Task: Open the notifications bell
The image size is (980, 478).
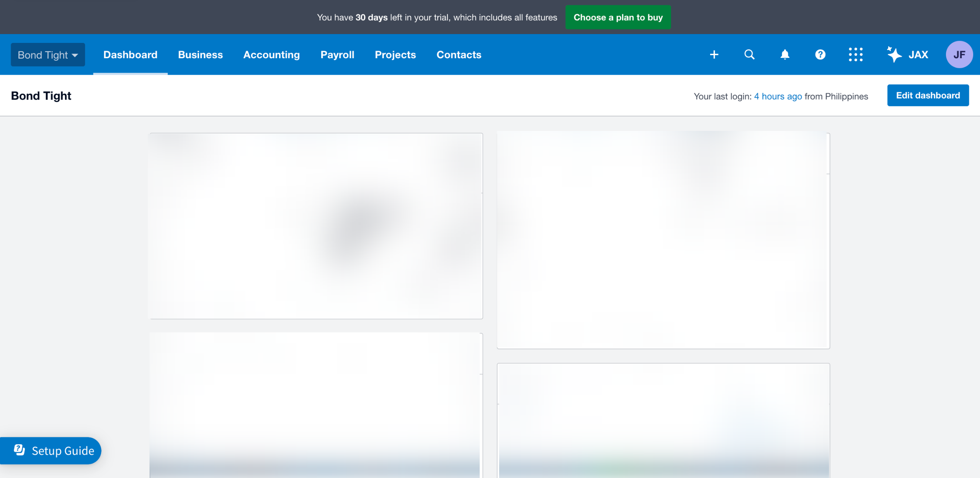Action: pyautogui.click(x=785, y=55)
